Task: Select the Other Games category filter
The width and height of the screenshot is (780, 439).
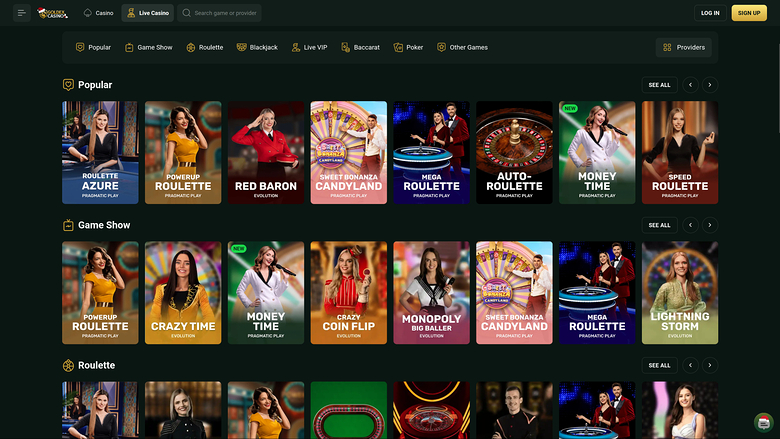Action: click(462, 47)
